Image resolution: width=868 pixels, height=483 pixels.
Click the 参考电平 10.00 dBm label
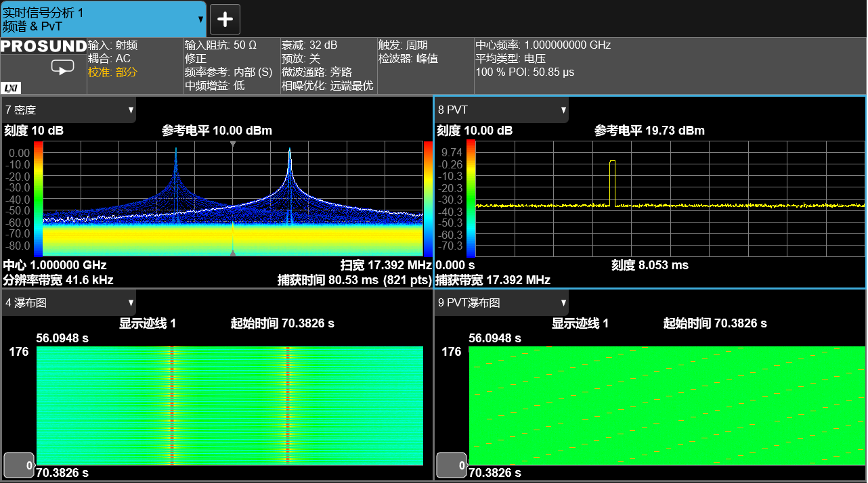(x=217, y=131)
